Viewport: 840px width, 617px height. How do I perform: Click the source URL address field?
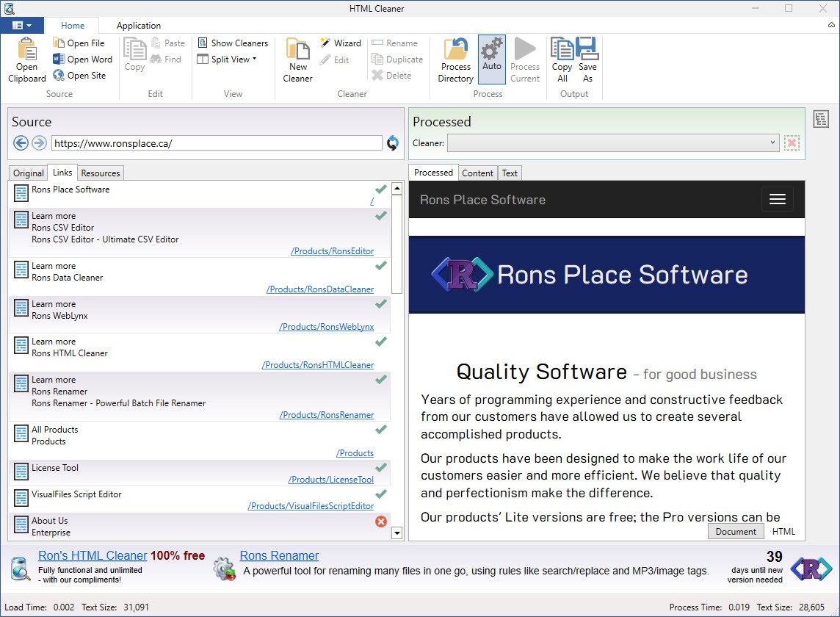point(217,143)
